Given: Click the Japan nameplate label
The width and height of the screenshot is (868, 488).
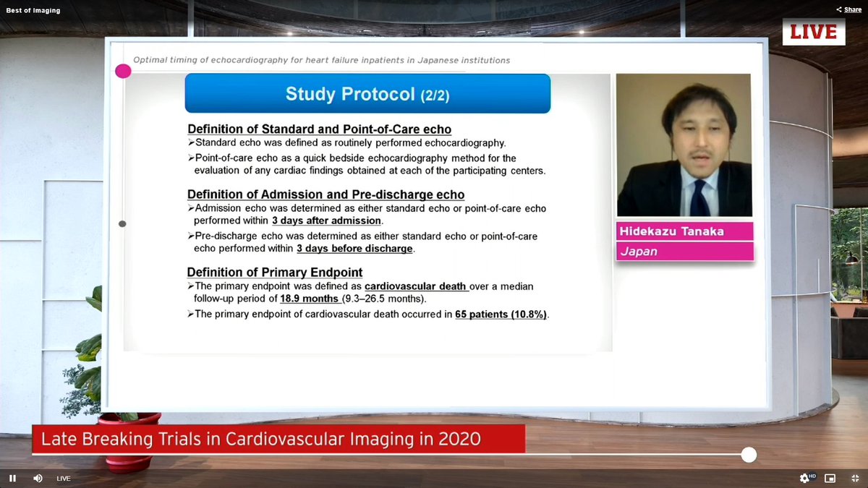Looking at the screenshot, I should tap(684, 251).
